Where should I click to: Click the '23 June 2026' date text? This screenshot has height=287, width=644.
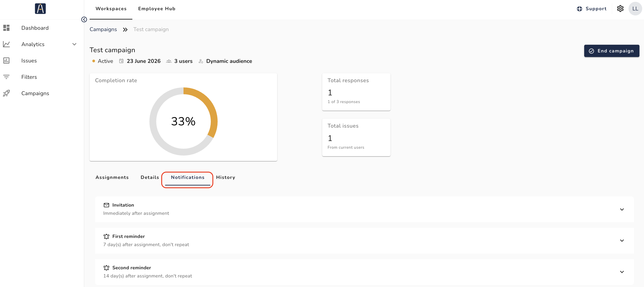[x=143, y=61]
